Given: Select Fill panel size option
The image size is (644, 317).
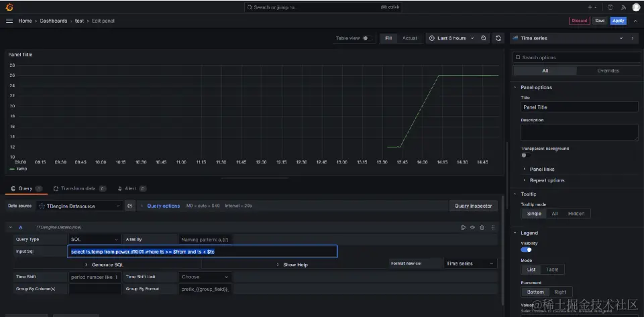Looking at the screenshot, I should 388,38.
